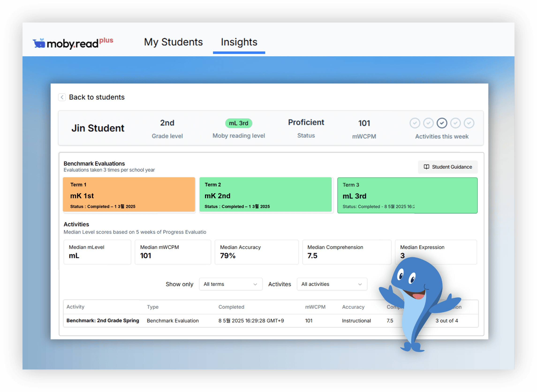The width and height of the screenshot is (537, 392).
Task: Open the All terms dropdown
Action: (230, 284)
